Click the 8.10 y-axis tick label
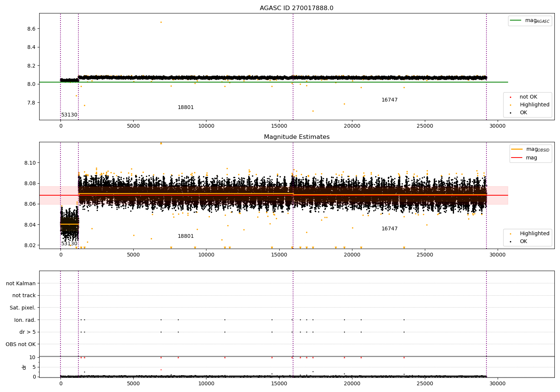Viewport: 560px width, 392px height. tap(29, 163)
